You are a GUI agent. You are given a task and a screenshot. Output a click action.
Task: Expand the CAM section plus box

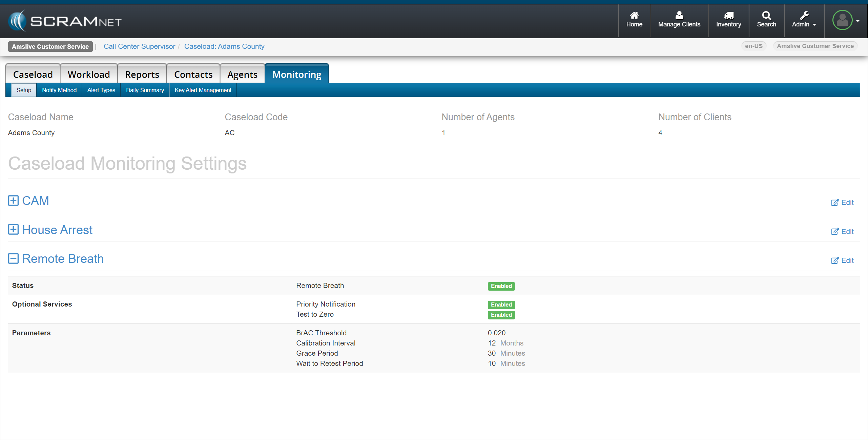point(13,201)
